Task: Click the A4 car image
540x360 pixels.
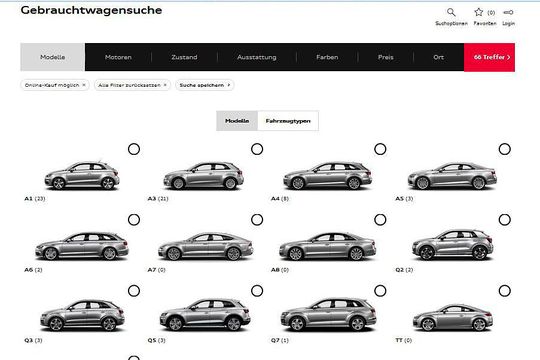Action: pyautogui.click(x=328, y=176)
